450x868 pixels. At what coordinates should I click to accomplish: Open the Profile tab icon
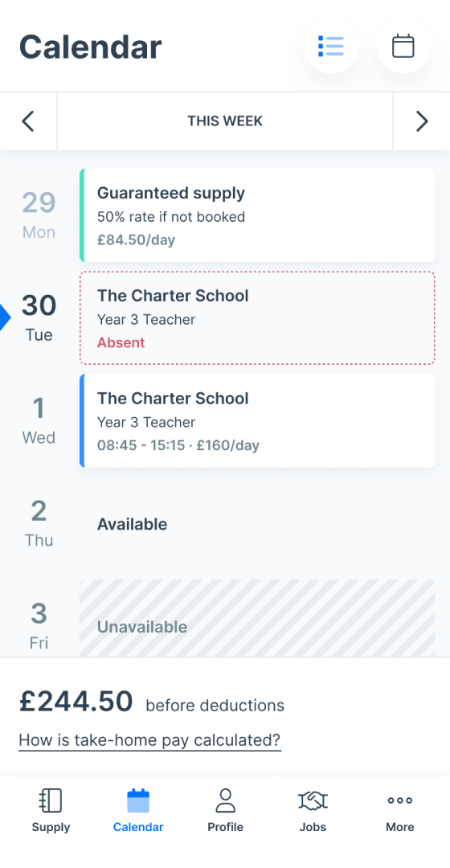tap(225, 800)
